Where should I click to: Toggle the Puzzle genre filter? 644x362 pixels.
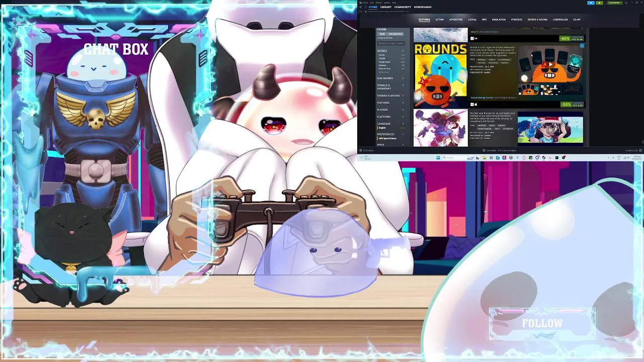[391, 55]
